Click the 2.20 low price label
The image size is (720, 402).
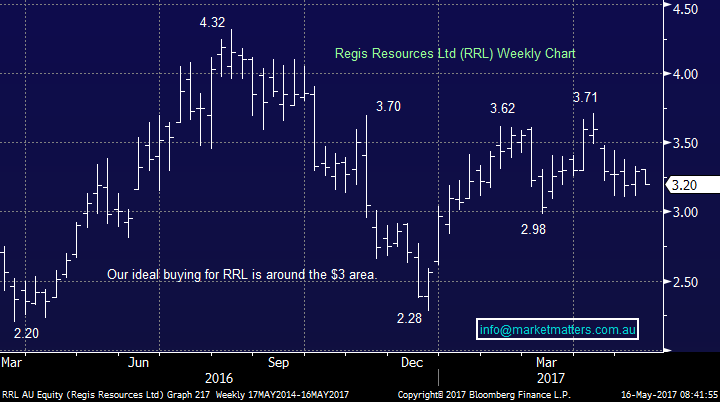26,333
